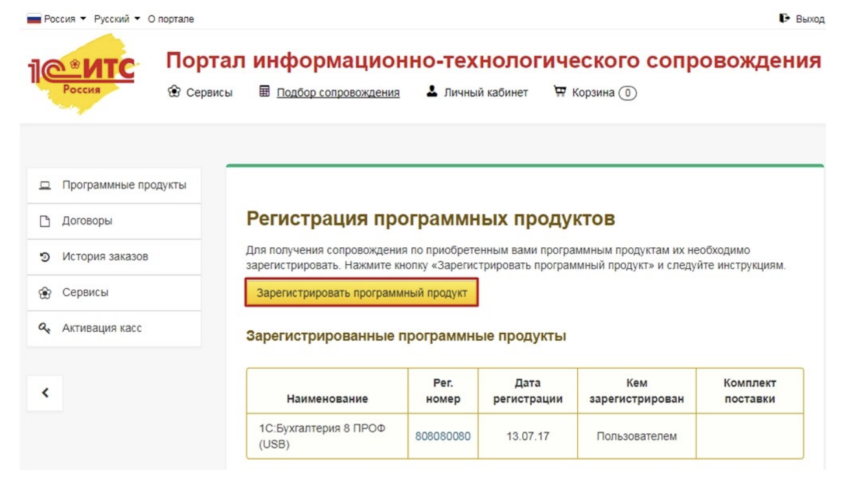Select Подбор сопровождения in top menu
The height and width of the screenshot is (496, 868).
point(338,93)
